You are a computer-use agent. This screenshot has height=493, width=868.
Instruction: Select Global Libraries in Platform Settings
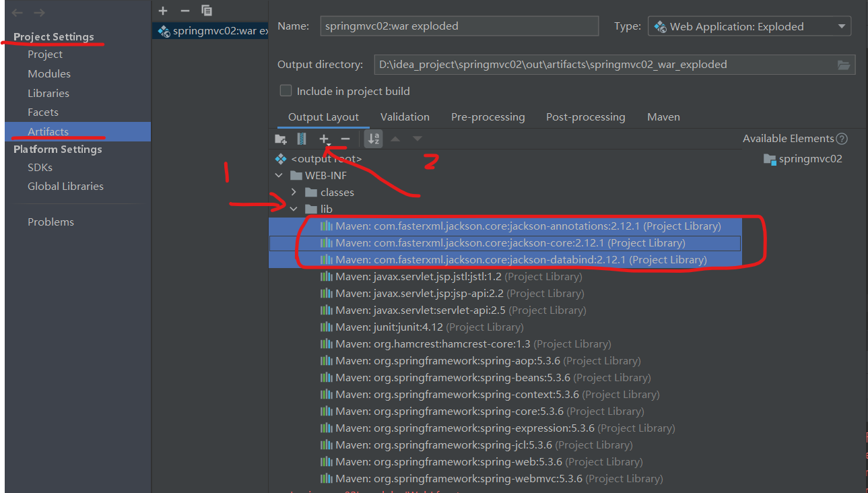(65, 186)
